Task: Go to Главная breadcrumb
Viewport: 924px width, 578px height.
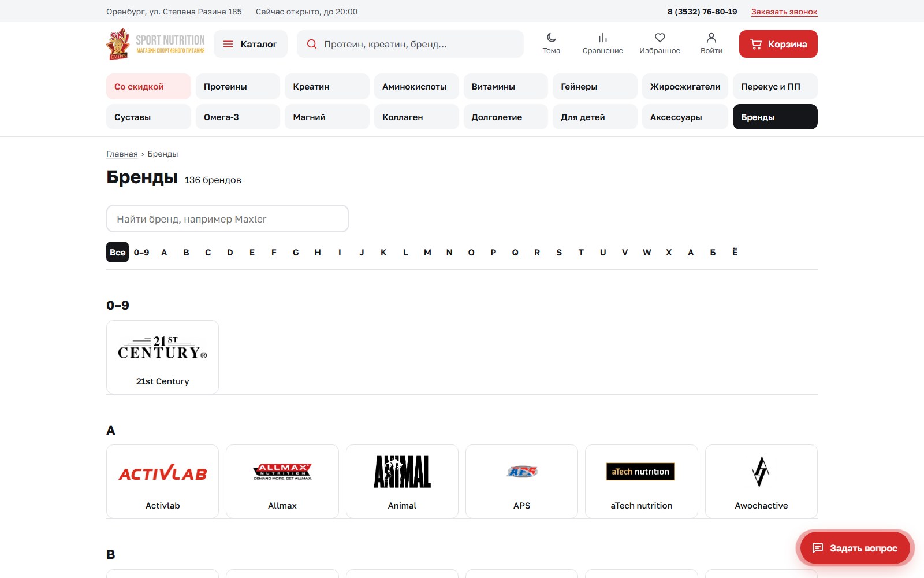Action: [x=122, y=154]
